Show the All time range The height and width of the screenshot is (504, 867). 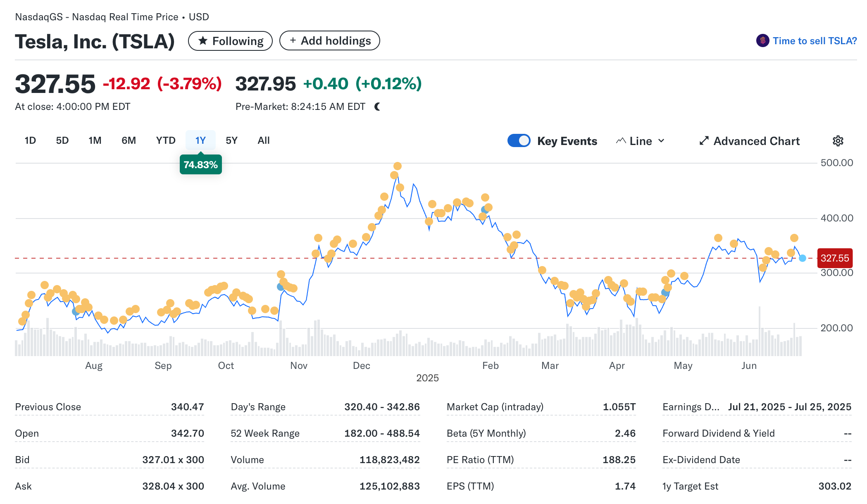point(264,140)
